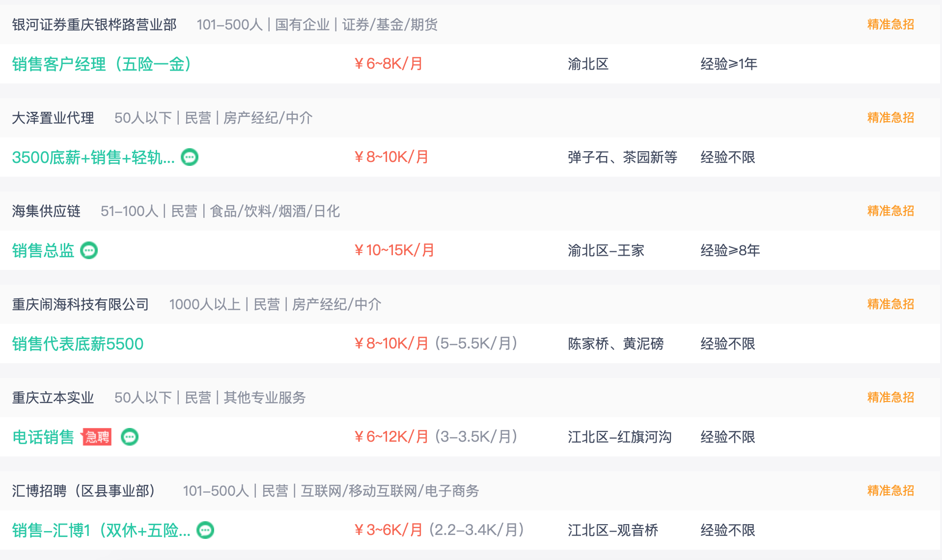Click 精准急招 tag on 银河证券 row
Screen dimensions: 942x560
point(890,25)
